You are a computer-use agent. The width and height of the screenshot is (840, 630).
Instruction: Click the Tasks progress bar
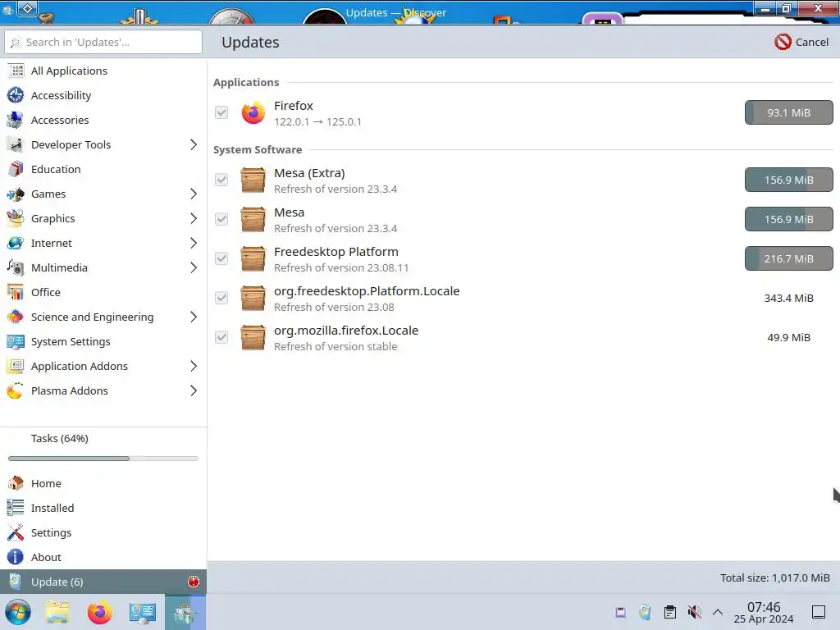[103, 459]
